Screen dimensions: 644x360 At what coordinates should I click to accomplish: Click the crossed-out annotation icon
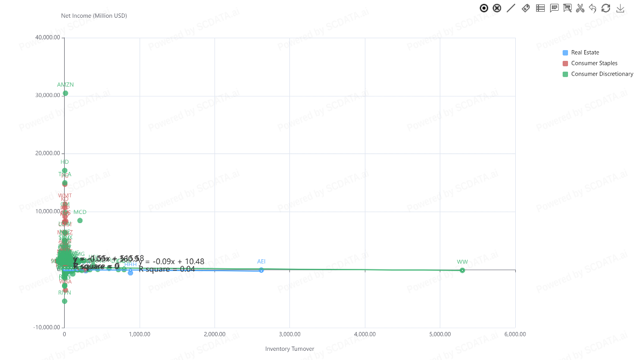pos(567,8)
